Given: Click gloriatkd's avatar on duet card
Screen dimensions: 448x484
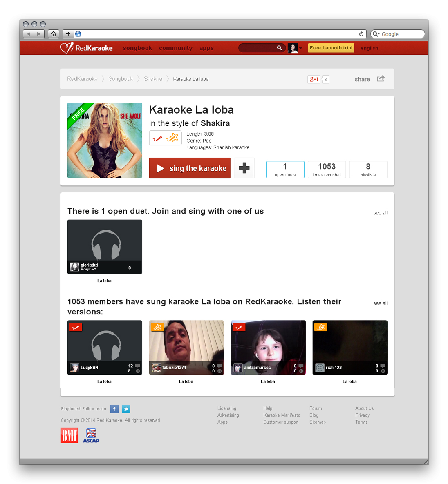Looking at the screenshot, I should point(74,267).
